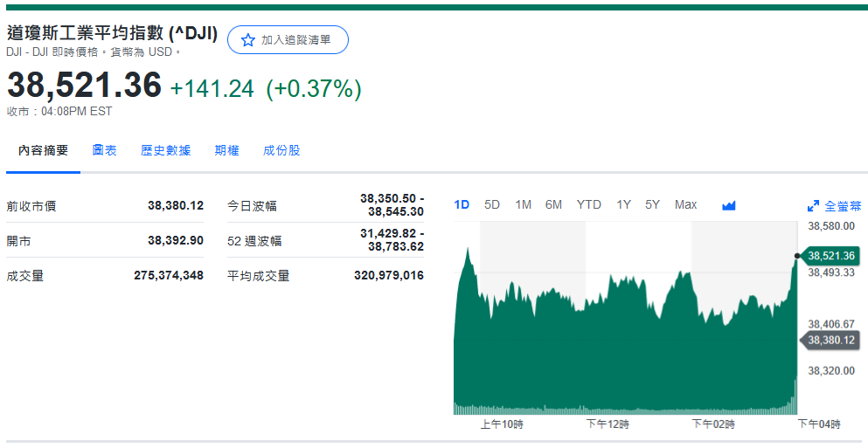Set chart range to 1M
The height and width of the screenshot is (448, 868).
523,204
